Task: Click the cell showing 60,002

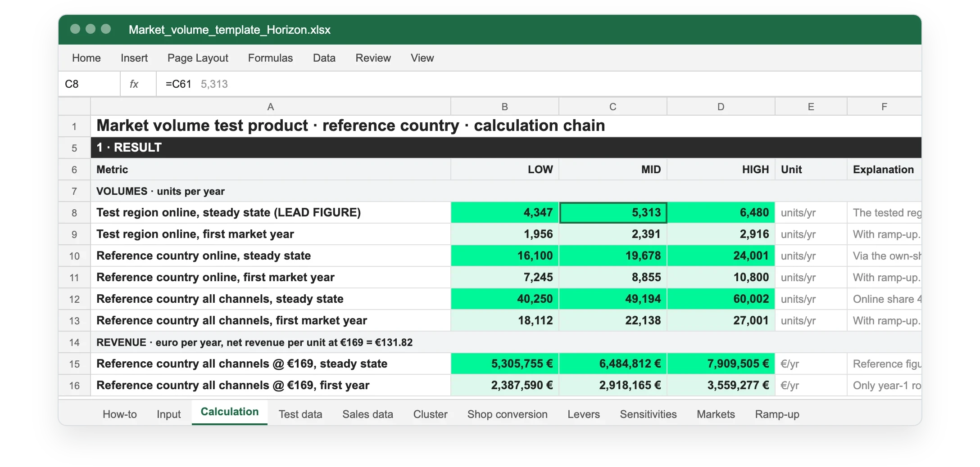Action: pyautogui.click(x=721, y=299)
